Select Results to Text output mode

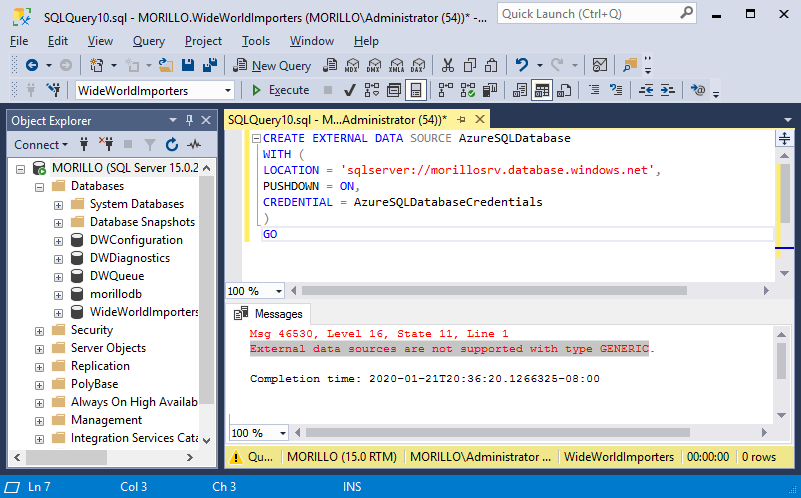tap(520, 90)
